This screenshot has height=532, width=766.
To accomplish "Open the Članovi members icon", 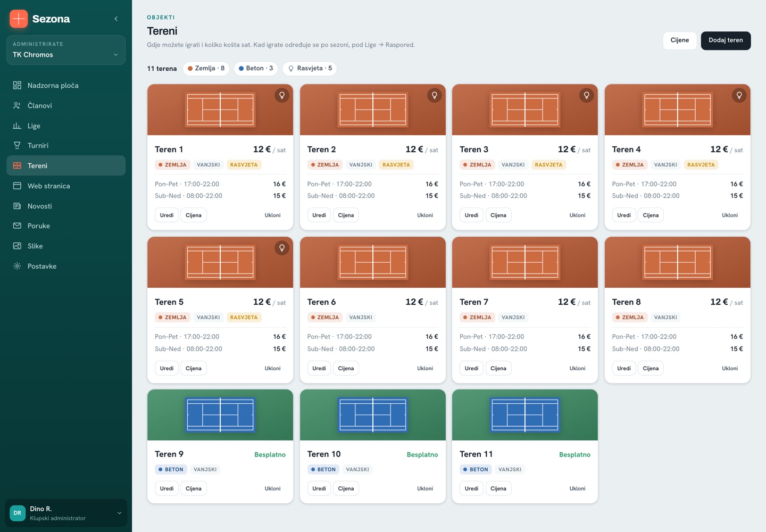I will pos(17,105).
